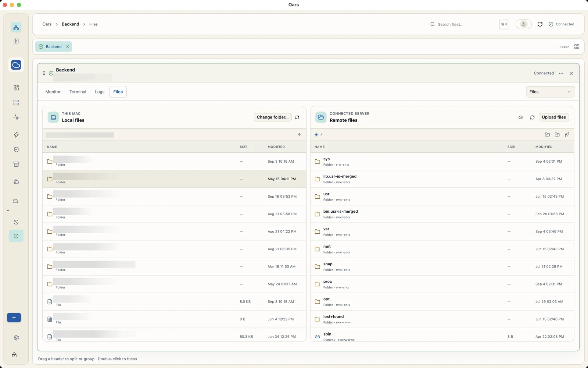Viewport: 588px width, 368px height.
Task: Click the blue plus add button
Action: (x=14, y=318)
